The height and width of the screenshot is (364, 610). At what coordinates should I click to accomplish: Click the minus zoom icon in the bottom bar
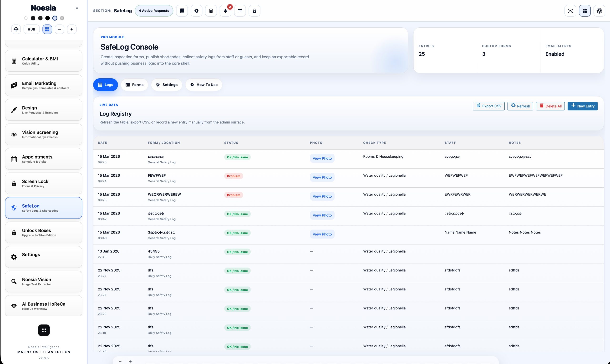point(120,361)
